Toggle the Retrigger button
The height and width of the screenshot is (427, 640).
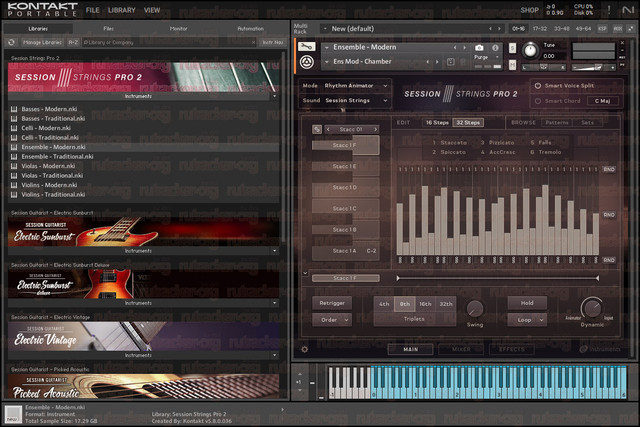coord(332,303)
